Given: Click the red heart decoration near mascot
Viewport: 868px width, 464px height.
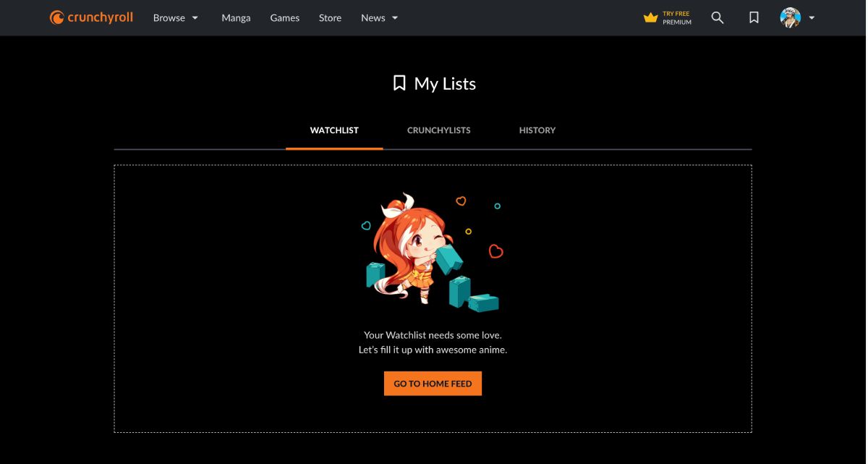Looking at the screenshot, I should [495, 251].
